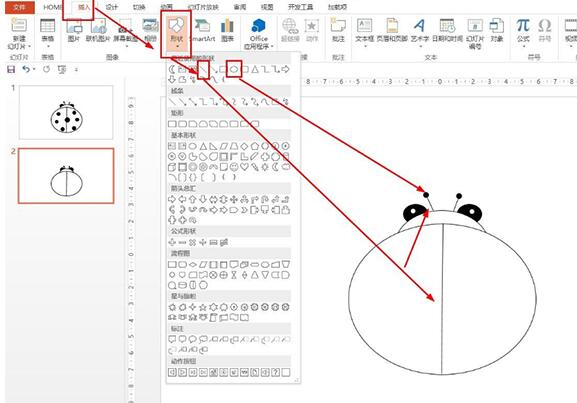Open the Photo Album (相册) button
Screen dimensions: 577x403
(150, 30)
